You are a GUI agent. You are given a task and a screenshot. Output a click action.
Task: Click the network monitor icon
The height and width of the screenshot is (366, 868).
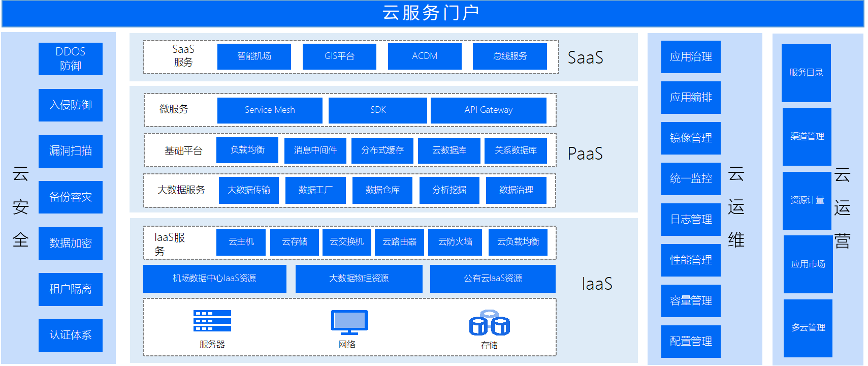[x=349, y=322]
